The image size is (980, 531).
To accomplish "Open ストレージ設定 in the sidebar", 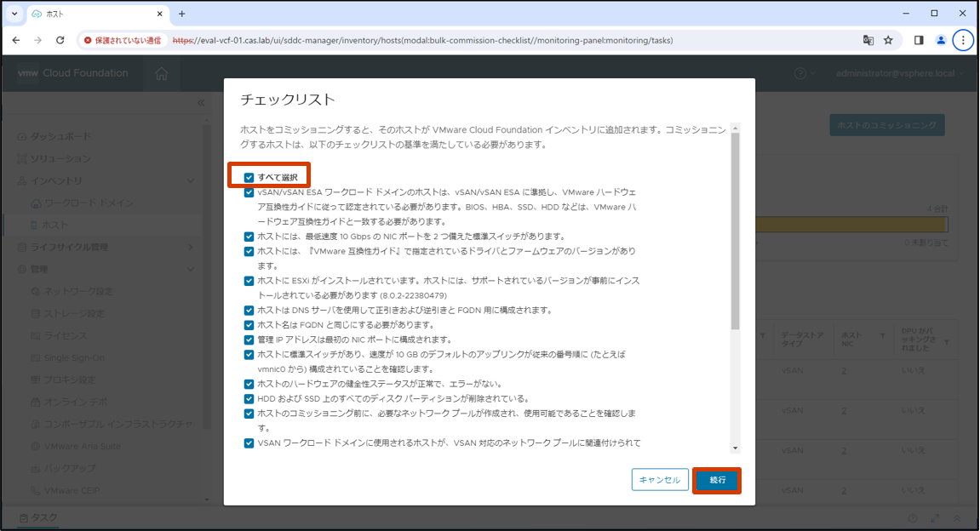I will [74, 314].
